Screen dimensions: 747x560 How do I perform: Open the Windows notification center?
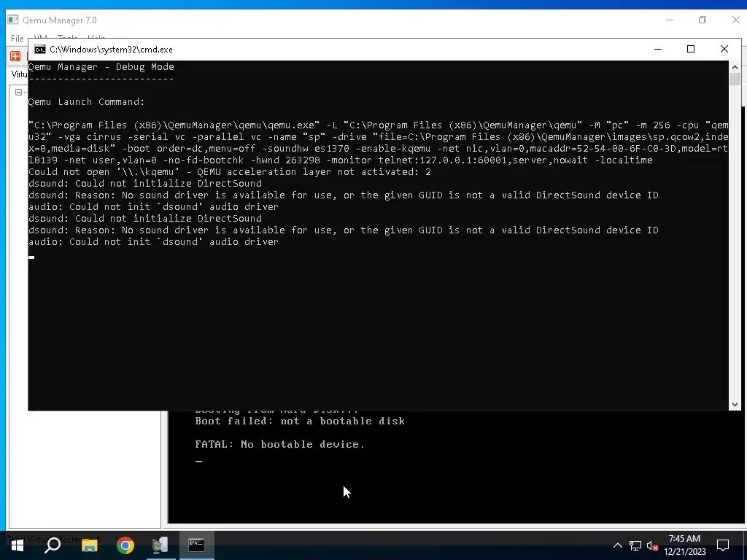click(723, 545)
